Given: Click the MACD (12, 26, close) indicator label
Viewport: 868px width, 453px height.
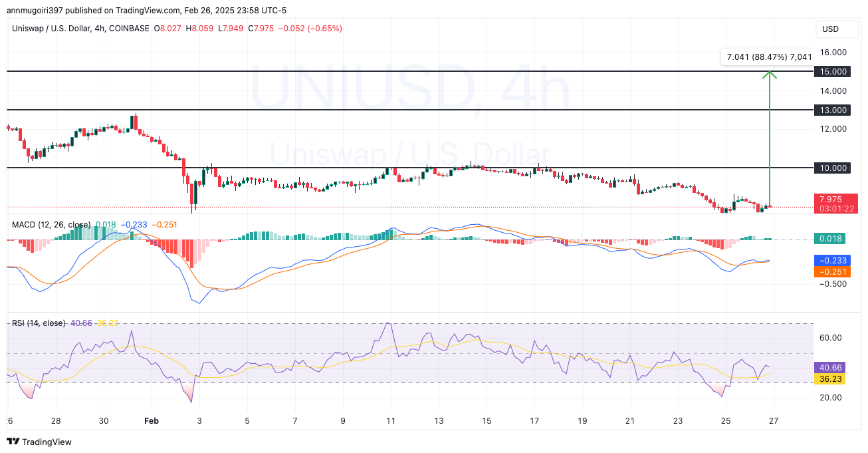Looking at the screenshot, I should point(51,225).
